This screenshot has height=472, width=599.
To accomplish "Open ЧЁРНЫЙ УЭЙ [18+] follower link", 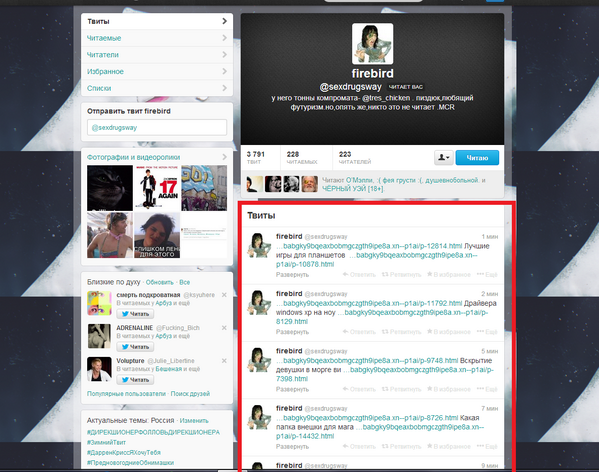I will click(x=353, y=189).
